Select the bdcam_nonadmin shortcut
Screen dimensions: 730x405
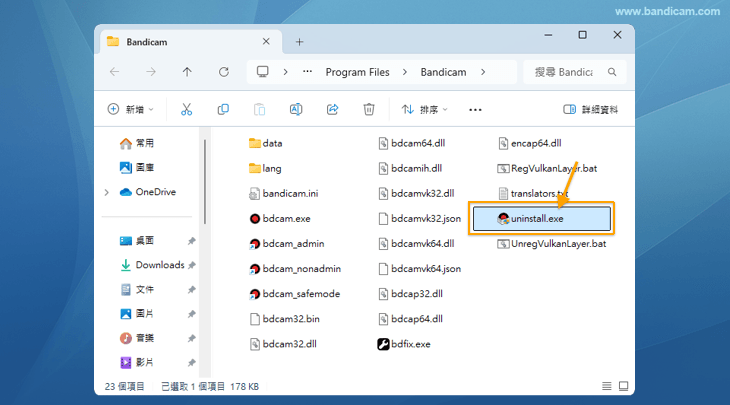pyautogui.click(x=295, y=269)
